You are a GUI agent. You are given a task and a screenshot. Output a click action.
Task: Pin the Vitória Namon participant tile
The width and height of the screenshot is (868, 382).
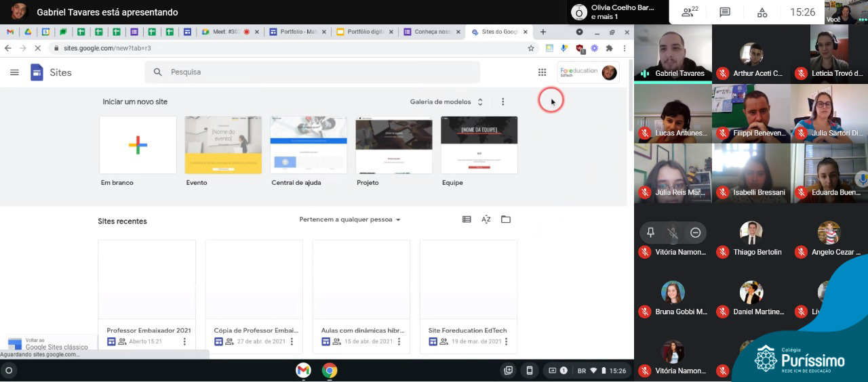(x=650, y=232)
